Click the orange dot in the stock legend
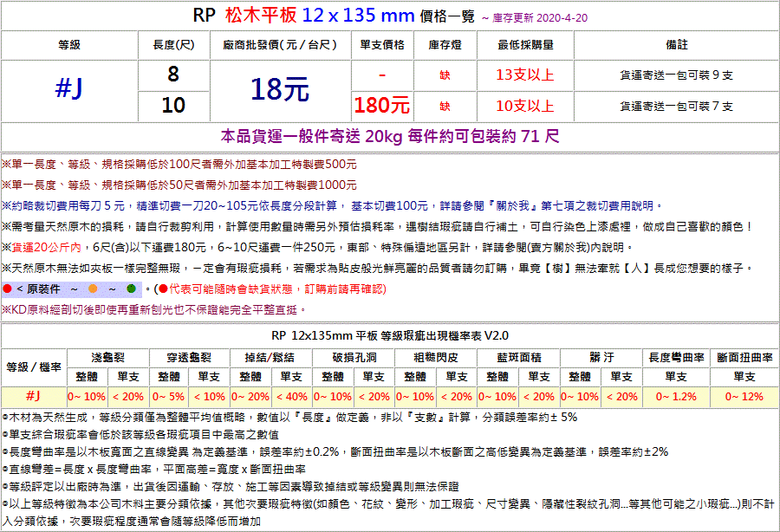 click(x=93, y=289)
